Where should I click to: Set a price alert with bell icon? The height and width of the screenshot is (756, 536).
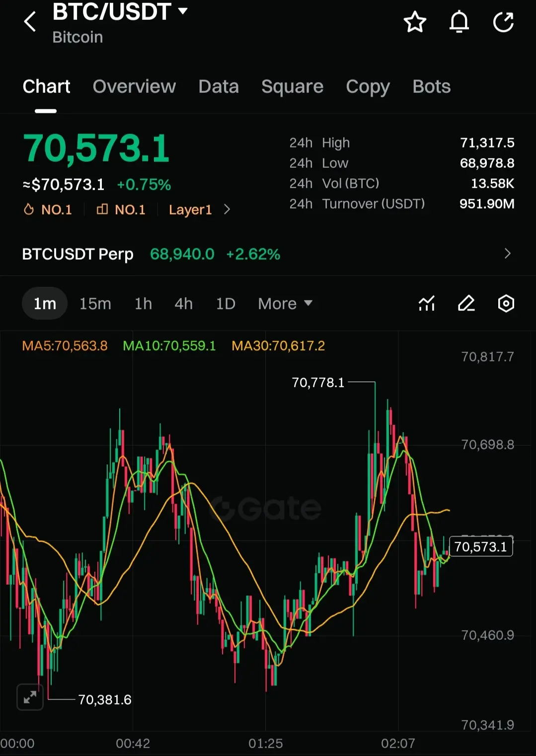pyautogui.click(x=459, y=22)
